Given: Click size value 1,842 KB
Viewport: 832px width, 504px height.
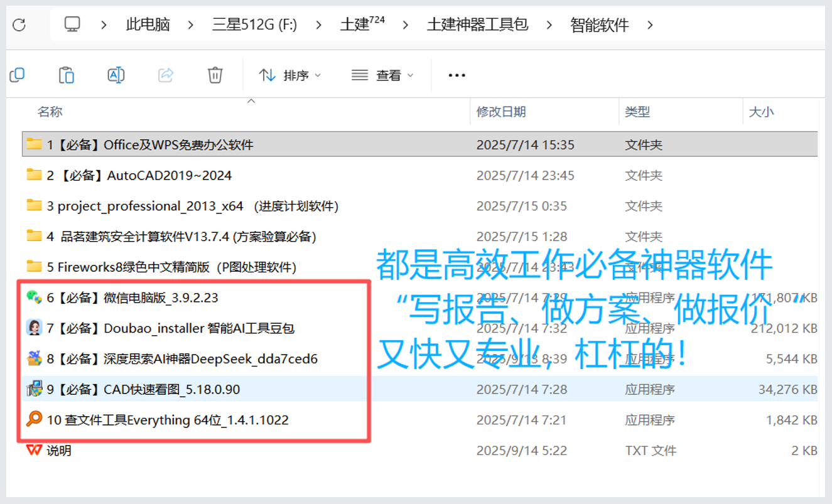Looking at the screenshot, I should 791,420.
